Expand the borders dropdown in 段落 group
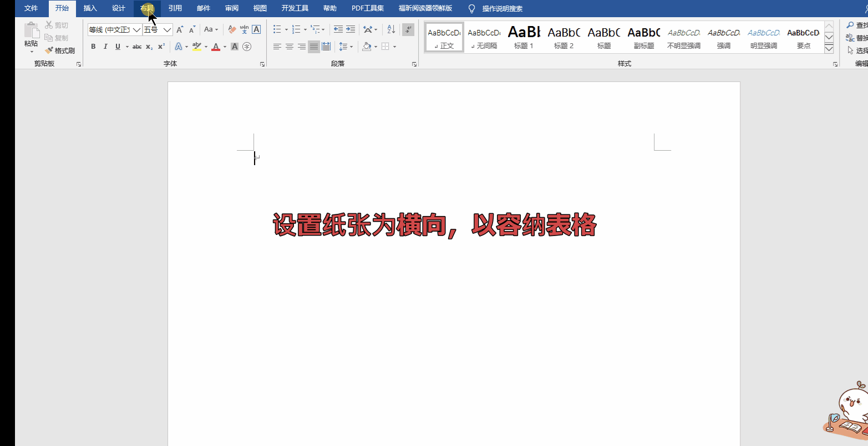 pyautogui.click(x=394, y=46)
